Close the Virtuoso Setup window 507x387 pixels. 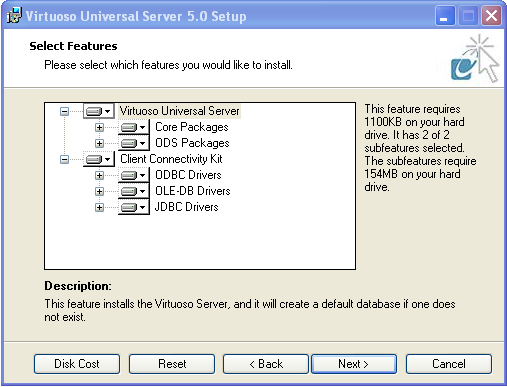tap(491, 16)
